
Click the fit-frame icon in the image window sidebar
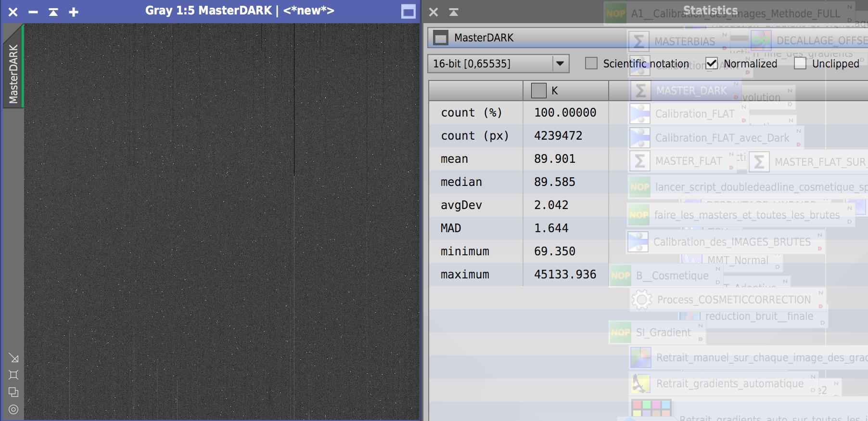pyautogui.click(x=13, y=375)
